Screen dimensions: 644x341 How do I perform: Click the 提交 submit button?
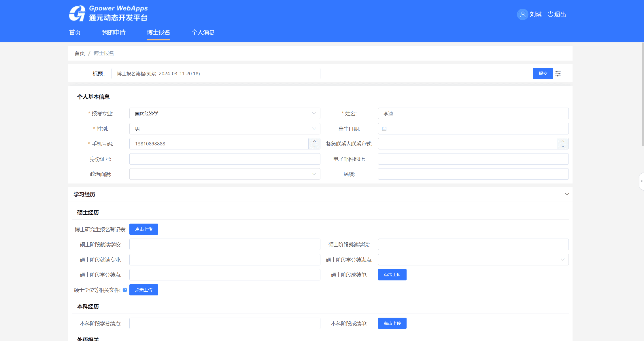[x=543, y=74]
